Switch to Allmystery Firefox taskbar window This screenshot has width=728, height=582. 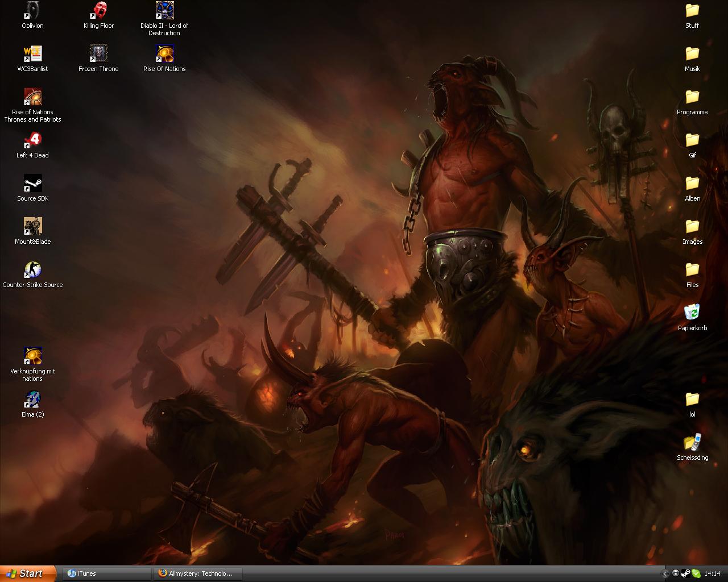pos(198,573)
